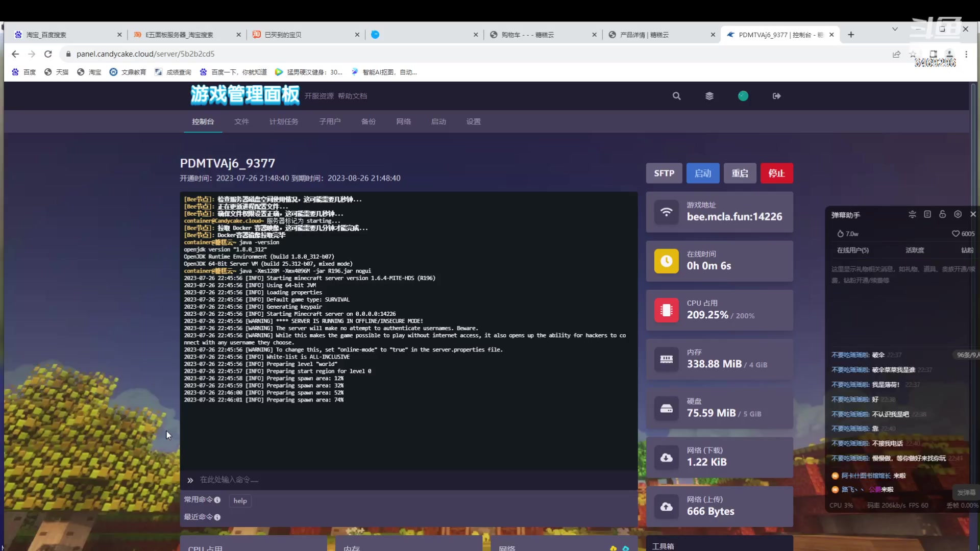This screenshot has height=551, width=980.
Task: Focus the console command input field
Action: tap(408, 480)
